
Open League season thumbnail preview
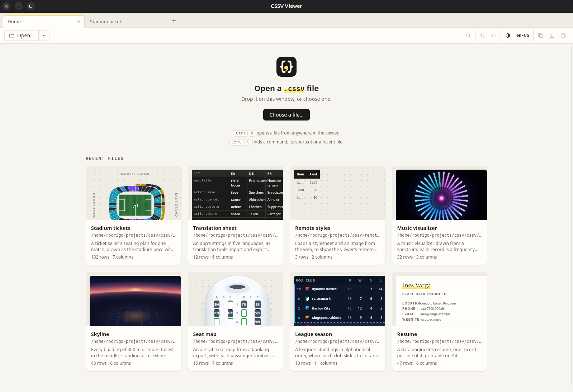point(337,299)
